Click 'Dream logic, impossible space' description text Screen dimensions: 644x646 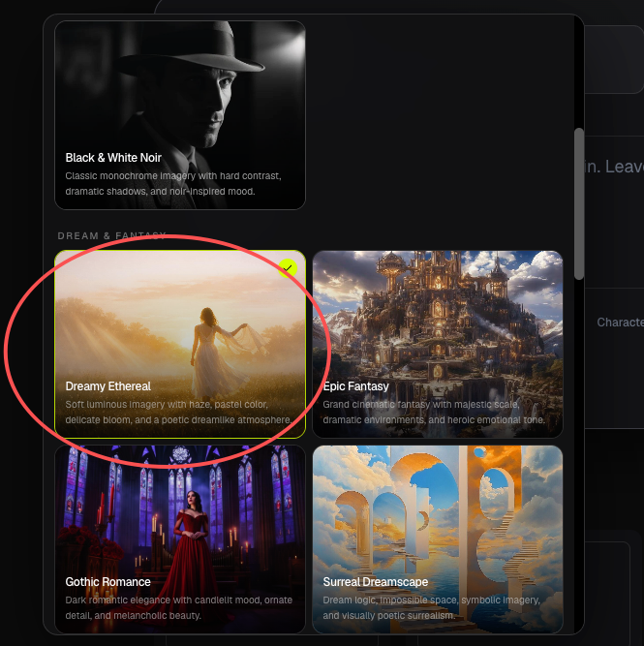click(x=431, y=607)
